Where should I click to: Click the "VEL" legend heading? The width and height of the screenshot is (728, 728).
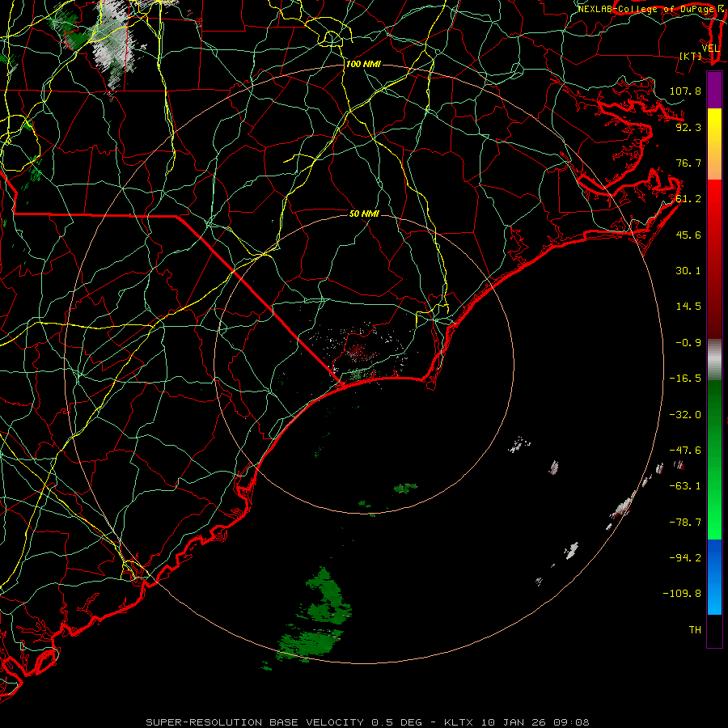pos(710,49)
